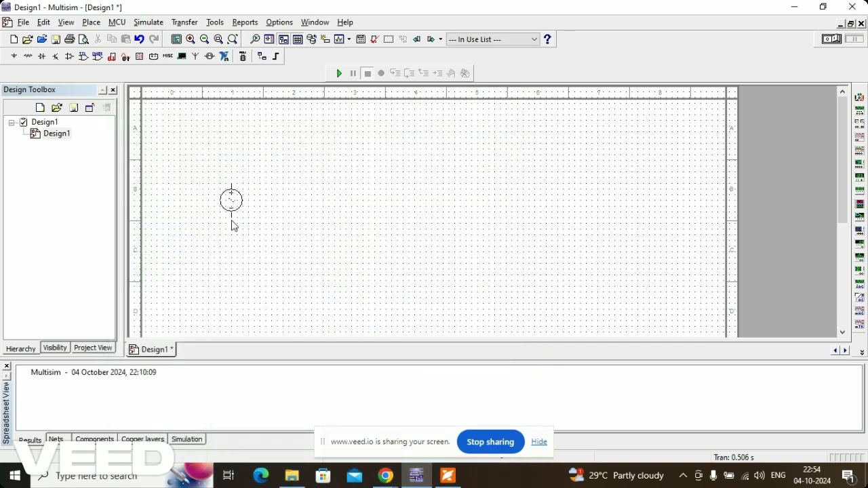Switch to Simulation tab in spreadsheet view
Image resolution: width=868 pixels, height=488 pixels.
pos(186,439)
